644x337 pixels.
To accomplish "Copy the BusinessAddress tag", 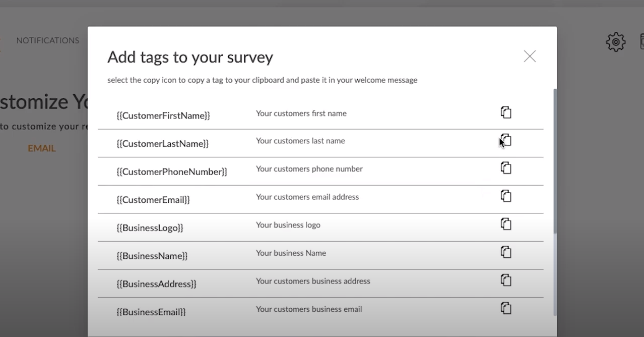I will click(506, 280).
